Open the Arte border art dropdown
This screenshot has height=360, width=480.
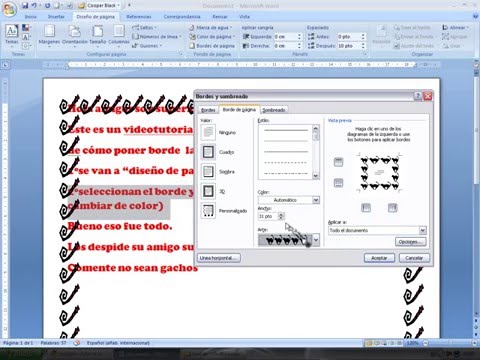[x=316, y=240]
